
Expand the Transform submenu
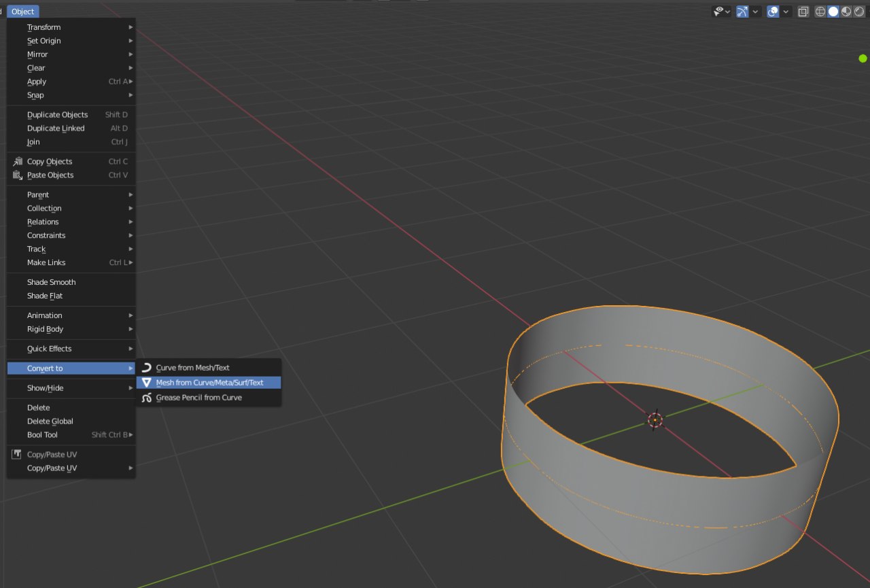click(71, 27)
